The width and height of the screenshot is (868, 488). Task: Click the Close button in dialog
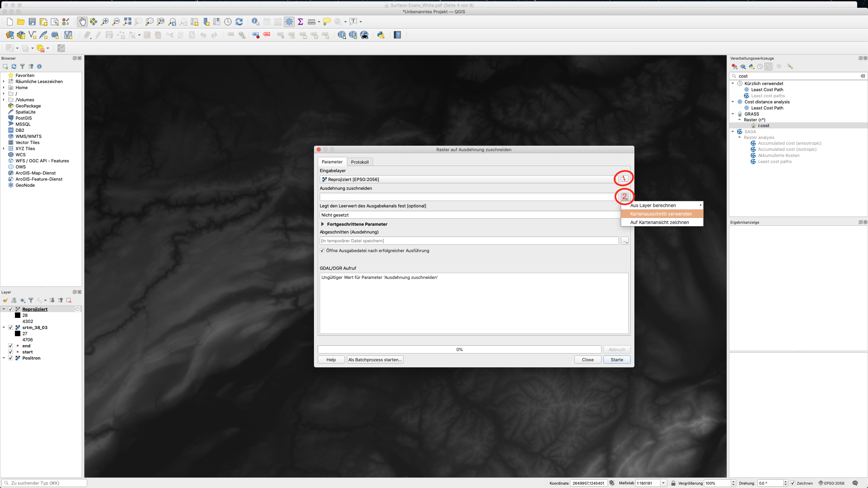pyautogui.click(x=588, y=360)
